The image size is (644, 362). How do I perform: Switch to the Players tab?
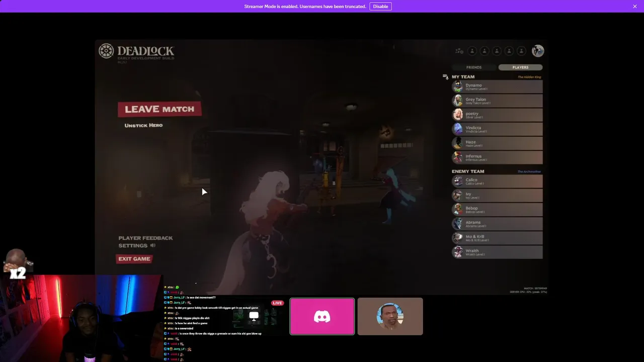[x=520, y=67]
